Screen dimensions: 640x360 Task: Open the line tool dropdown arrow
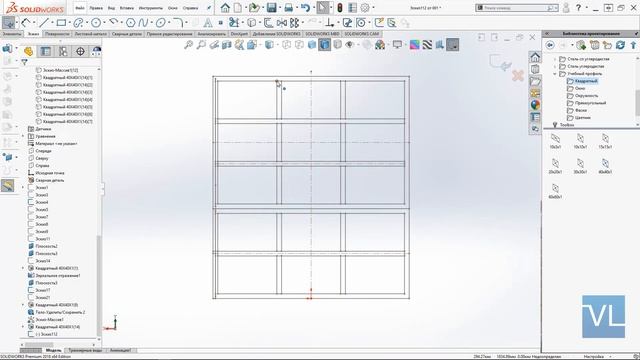click(x=51, y=23)
